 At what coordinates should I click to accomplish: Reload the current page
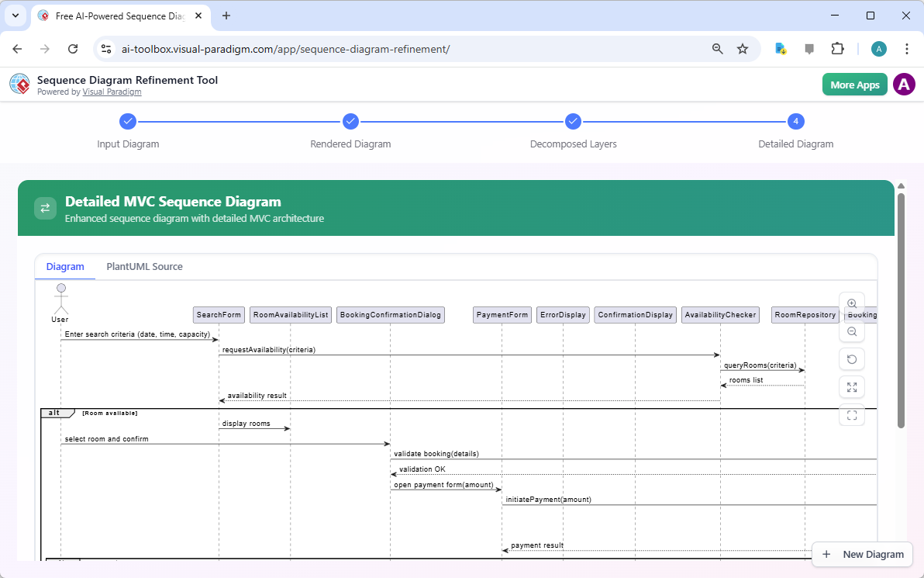pyautogui.click(x=73, y=48)
